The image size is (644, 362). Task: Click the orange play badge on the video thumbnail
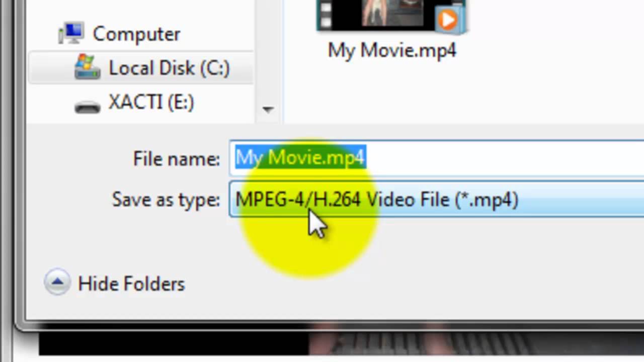[x=447, y=20]
